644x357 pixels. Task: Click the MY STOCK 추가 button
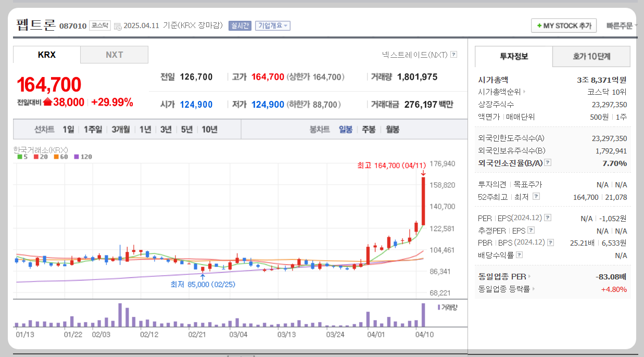[x=564, y=25]
